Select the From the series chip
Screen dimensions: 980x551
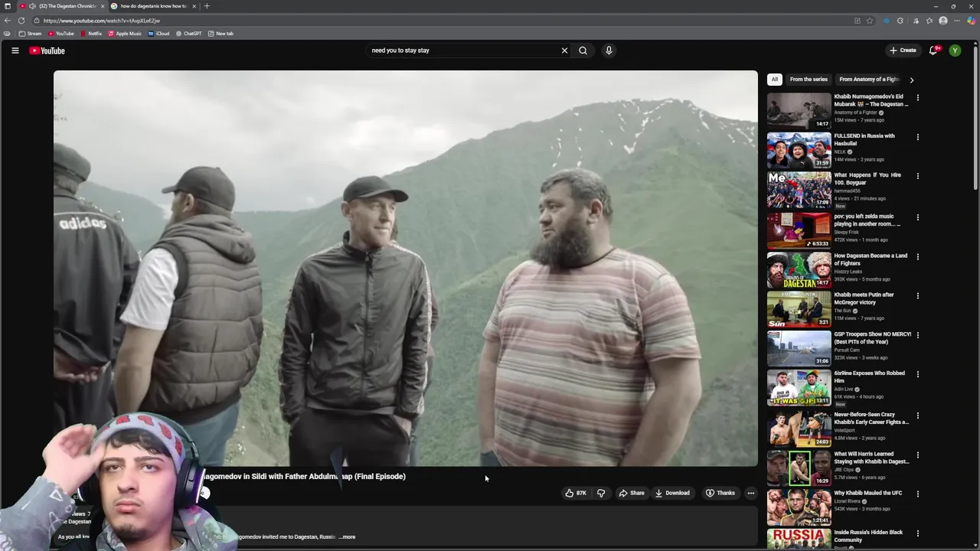[808, 80]
